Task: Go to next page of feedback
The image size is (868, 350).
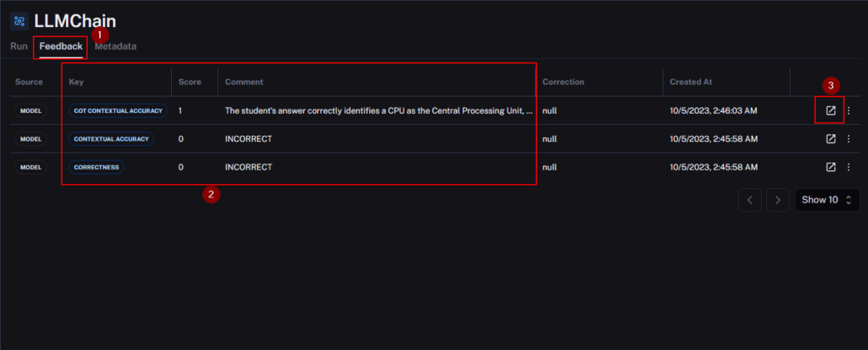Action: tap(778, 200)
